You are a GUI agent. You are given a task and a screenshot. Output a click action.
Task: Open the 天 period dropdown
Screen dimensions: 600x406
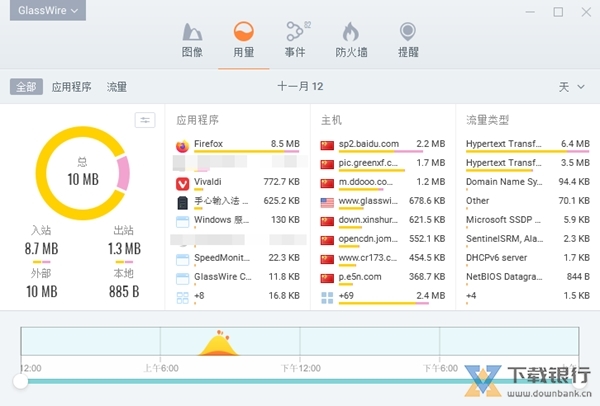point(571,87)
